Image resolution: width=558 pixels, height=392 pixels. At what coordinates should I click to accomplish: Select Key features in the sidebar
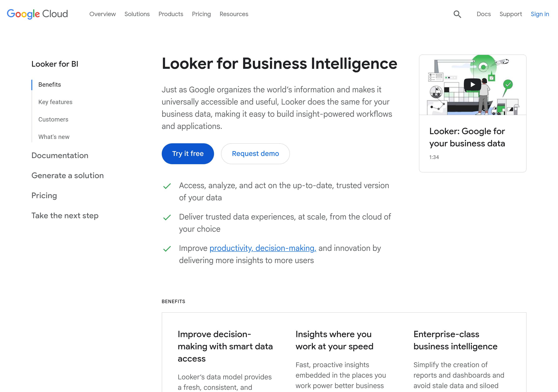[x=55, y=102]
